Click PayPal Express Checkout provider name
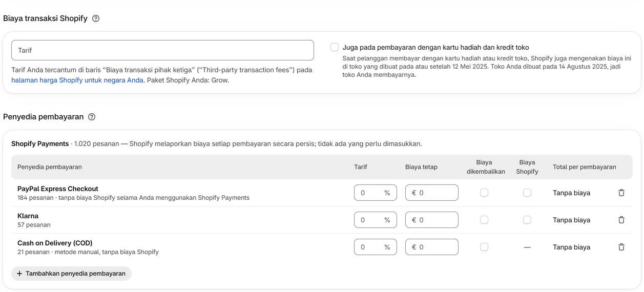 tap(58, 189)
